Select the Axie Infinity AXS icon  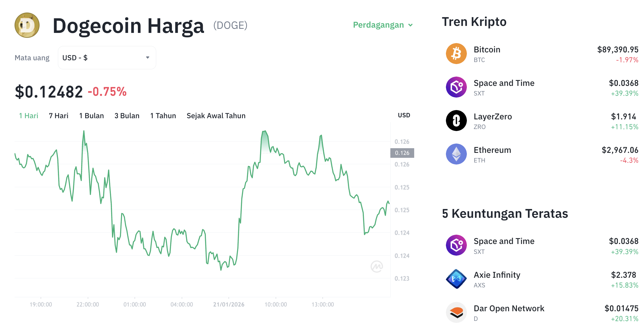[456, 279]
